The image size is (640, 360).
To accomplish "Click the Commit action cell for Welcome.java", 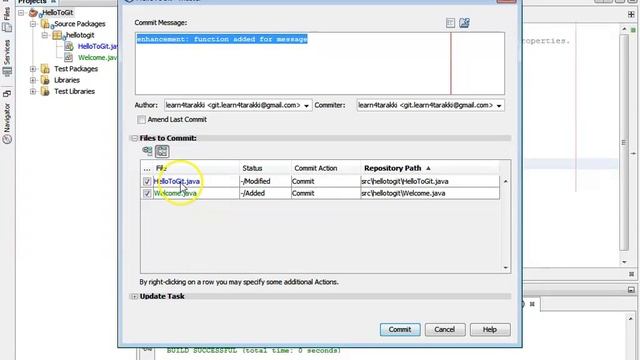I will pyautogui.click(x=326, y=193).
